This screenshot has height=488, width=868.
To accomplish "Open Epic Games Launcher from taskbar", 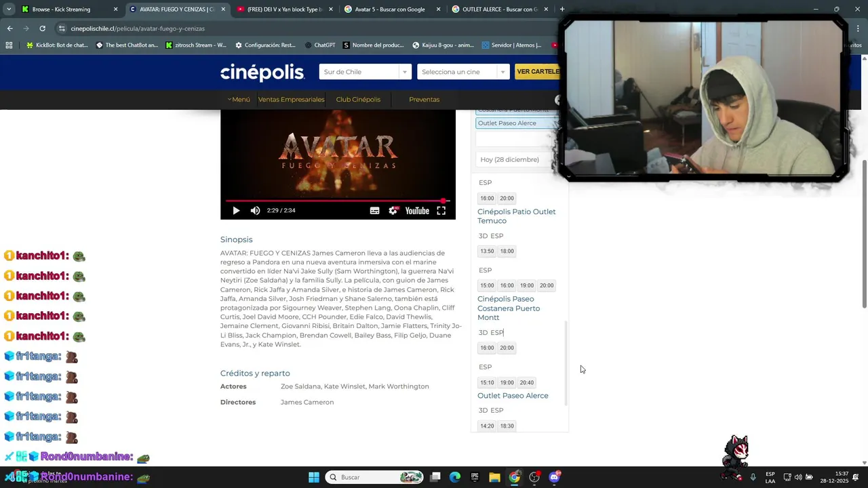I will coord(475,477).
